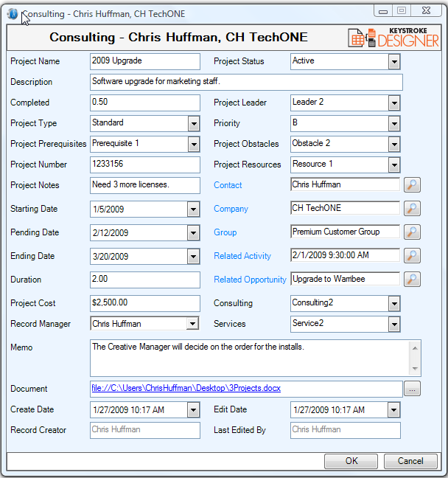
Task: Open the Project Prerequisites dropdown
Action: click(x=194, y=145)
